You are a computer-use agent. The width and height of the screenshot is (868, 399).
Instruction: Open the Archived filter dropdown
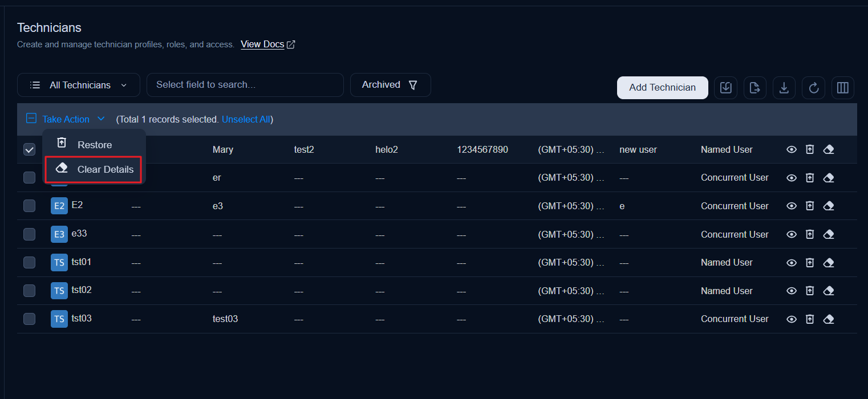click(391, 85)
